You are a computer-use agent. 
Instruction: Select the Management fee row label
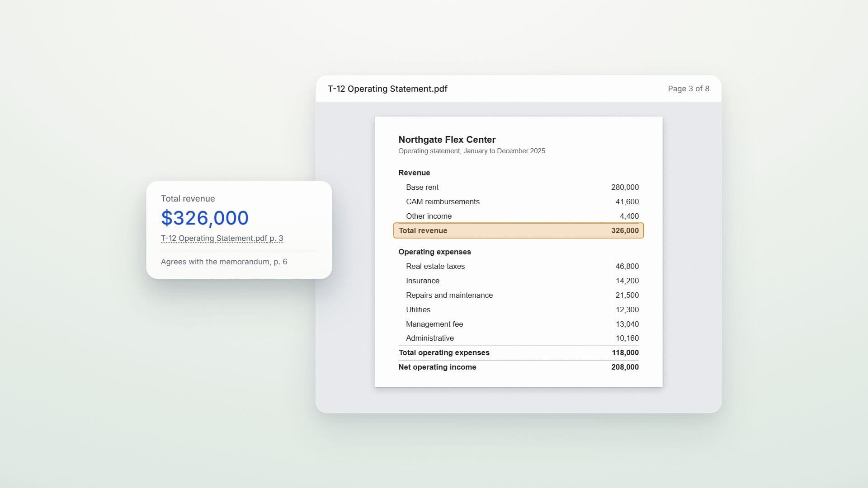[434, 324]
